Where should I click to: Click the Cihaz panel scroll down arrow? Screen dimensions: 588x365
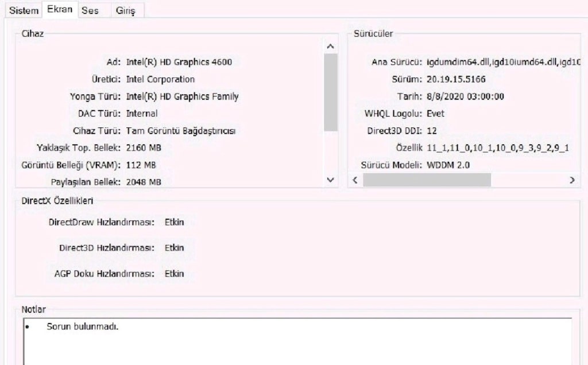coord(330,180)
